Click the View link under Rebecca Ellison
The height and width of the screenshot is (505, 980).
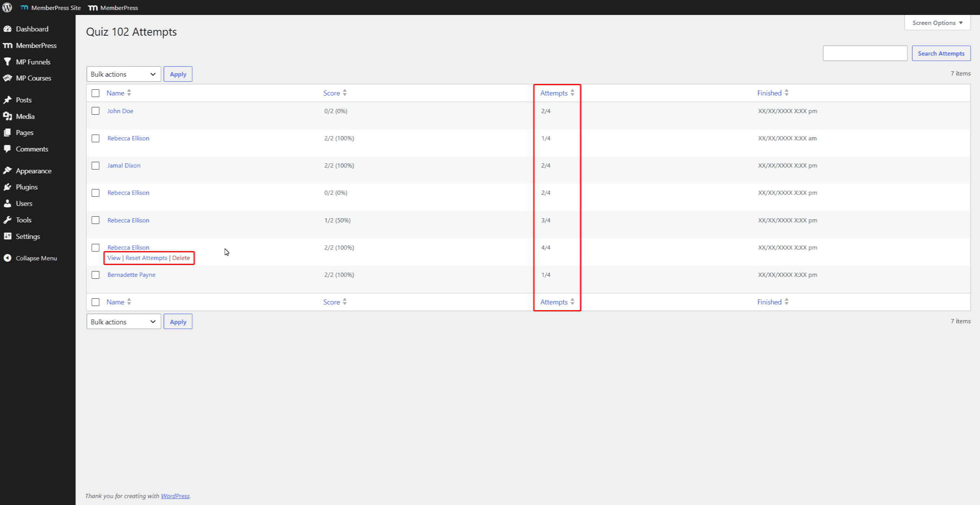114,258
